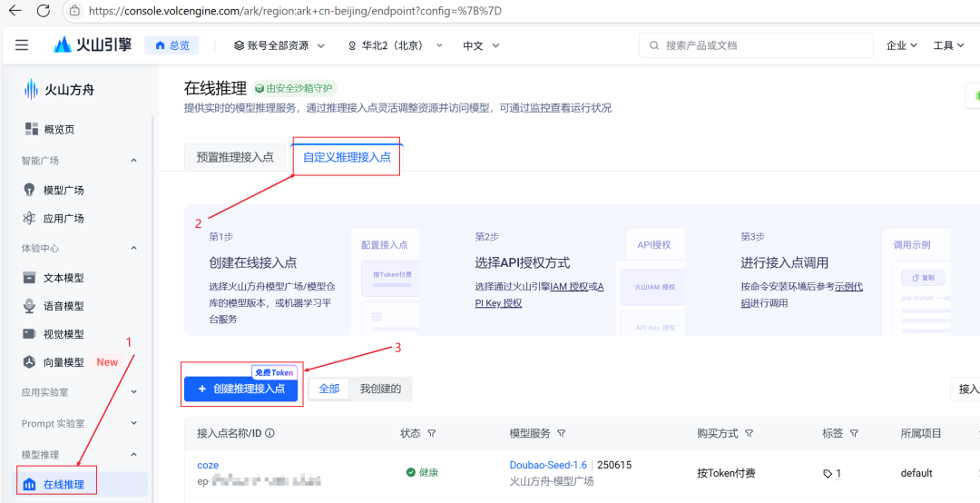Select 文本模型 in sidebar
The width and height of the screenshot is (980, 503).
click(x=64, y=278)
